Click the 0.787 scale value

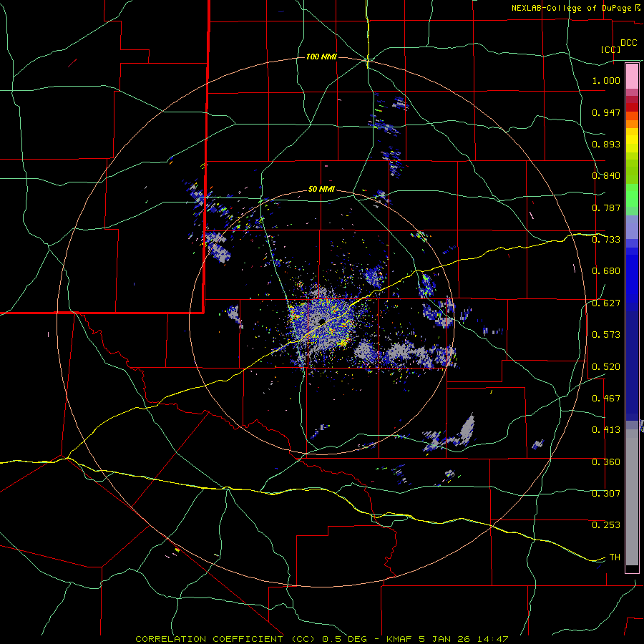pyautogui.click(x=606, y=208)
